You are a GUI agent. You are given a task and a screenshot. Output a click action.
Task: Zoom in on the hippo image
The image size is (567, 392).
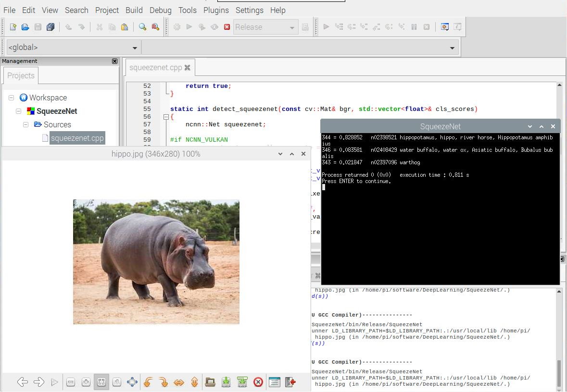click(86, 382)
